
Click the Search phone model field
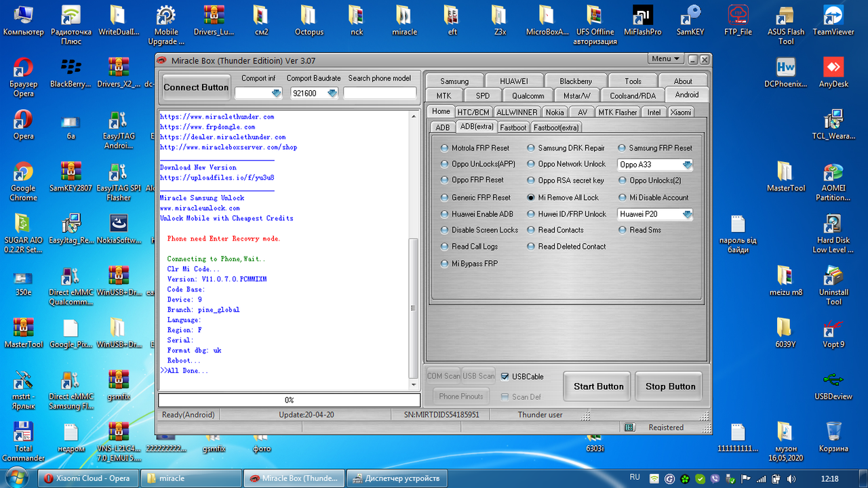[x=380, y=94]
